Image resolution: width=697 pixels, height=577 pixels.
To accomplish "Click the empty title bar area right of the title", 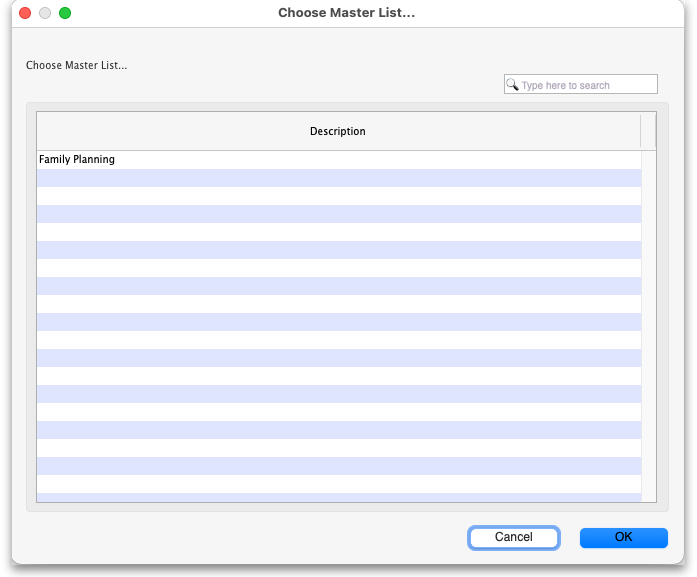I will point(550,13).
